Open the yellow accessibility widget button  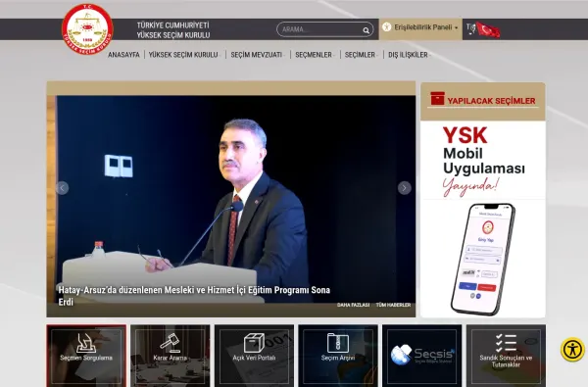pos(572,350)
